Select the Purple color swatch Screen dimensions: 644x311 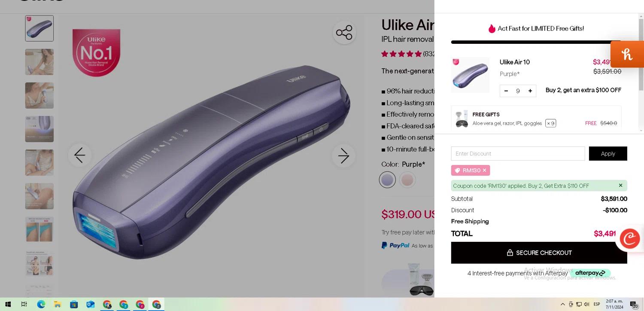[387, 180]
